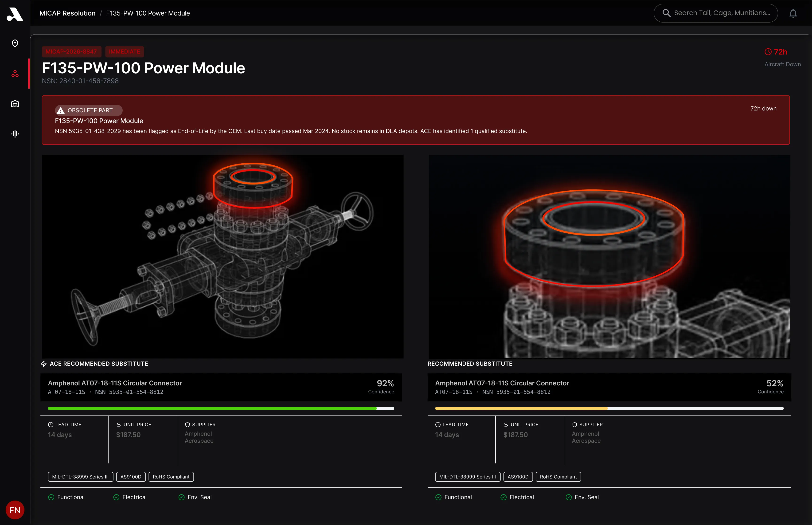This screenshot has width=812, height=525.
Task: Click 52% Confidence value
Action: point(775,384)
